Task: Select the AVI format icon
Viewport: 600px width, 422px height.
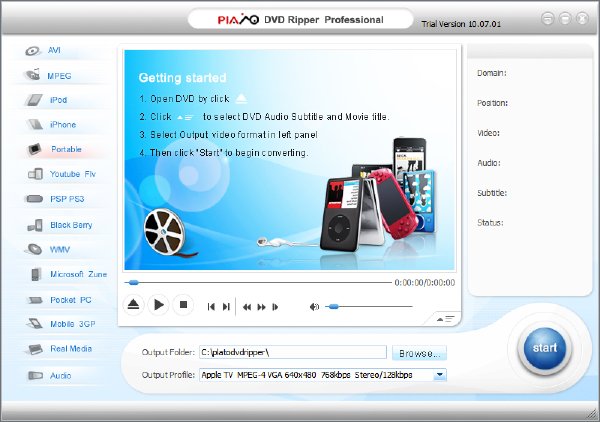Action: click(x=33, y=51)
